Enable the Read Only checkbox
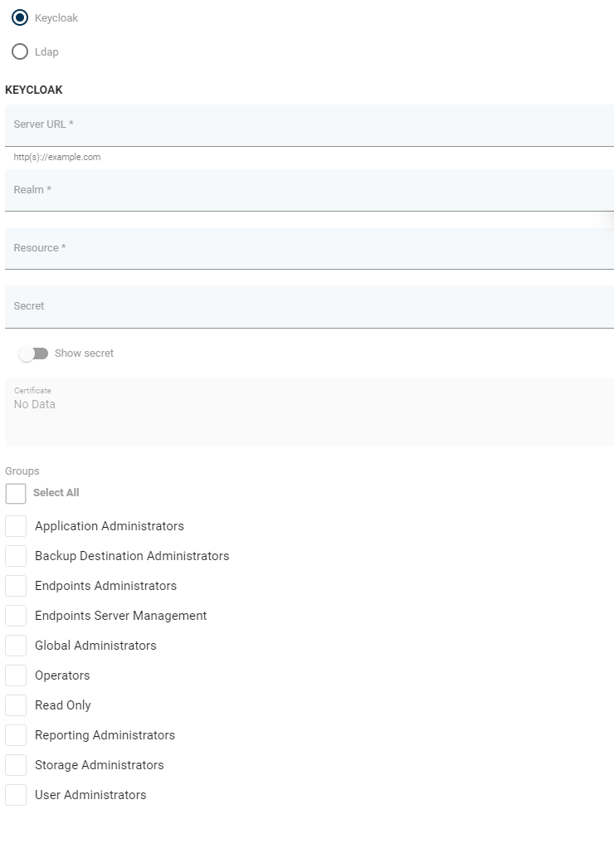 [16, 705]
